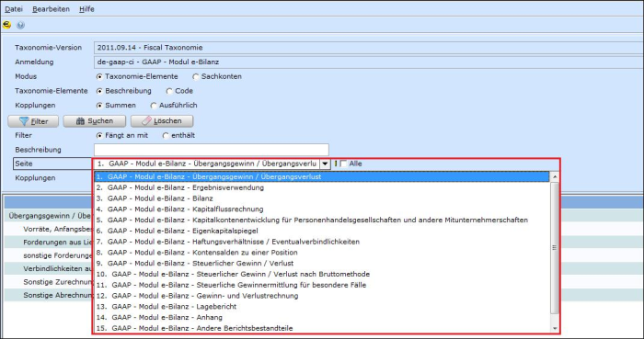Screen dimensions: 644x339
Task: Collapse the Seite dropdown arrow
Action: [x=325, y=164]
